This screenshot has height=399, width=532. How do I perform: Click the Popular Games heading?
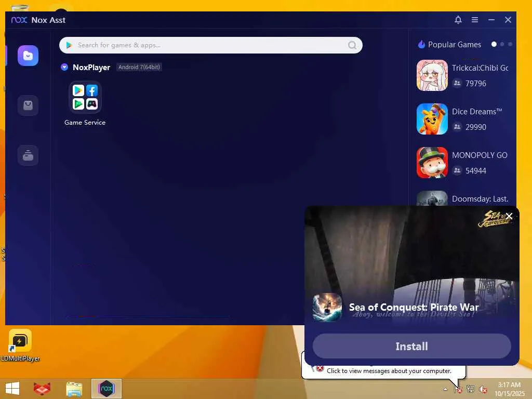coord(454,45)
